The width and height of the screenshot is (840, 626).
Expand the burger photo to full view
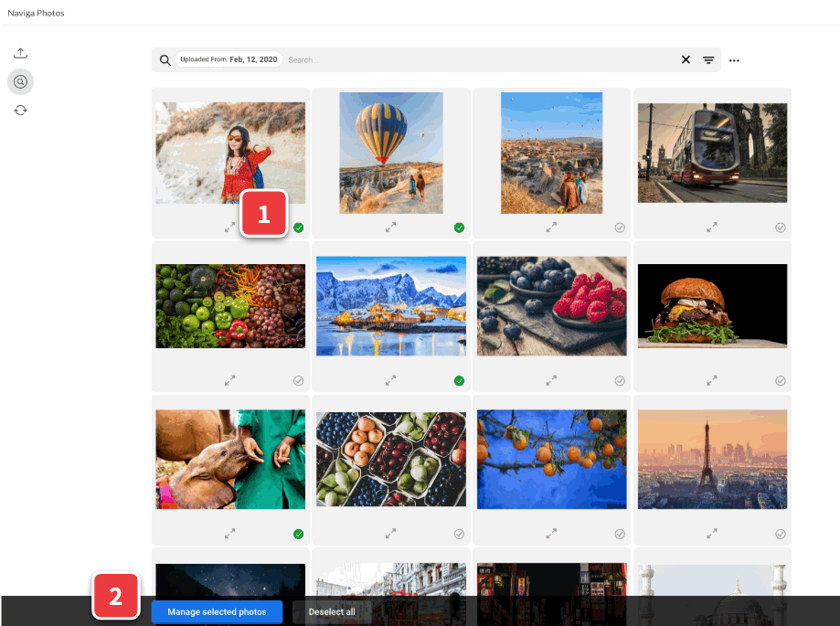pyautogui.click(x=712, y=381)
